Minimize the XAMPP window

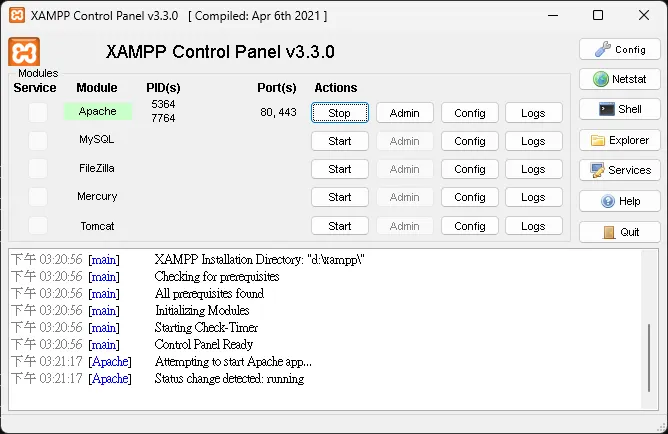click(553, 15)
